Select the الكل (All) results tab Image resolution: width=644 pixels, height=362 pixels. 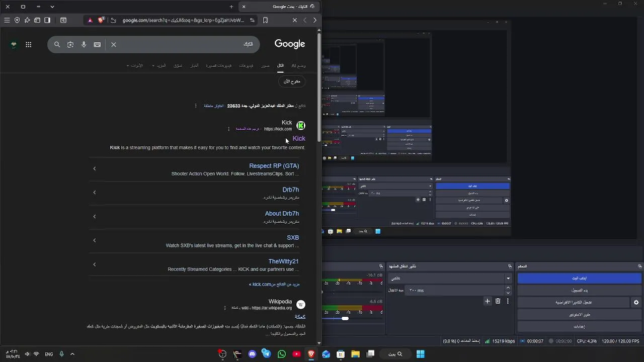click(280, 65)
